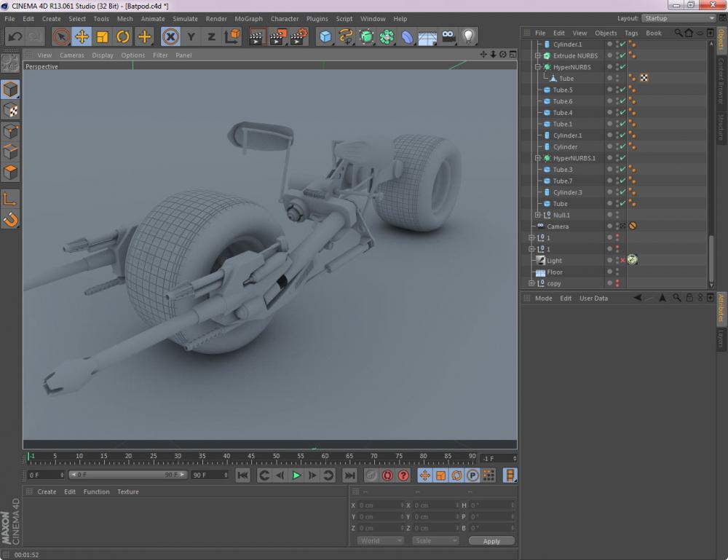This screenshot has height=560, width=728.
Task: Select the Move tool in the toolbar
Action: 82,36
